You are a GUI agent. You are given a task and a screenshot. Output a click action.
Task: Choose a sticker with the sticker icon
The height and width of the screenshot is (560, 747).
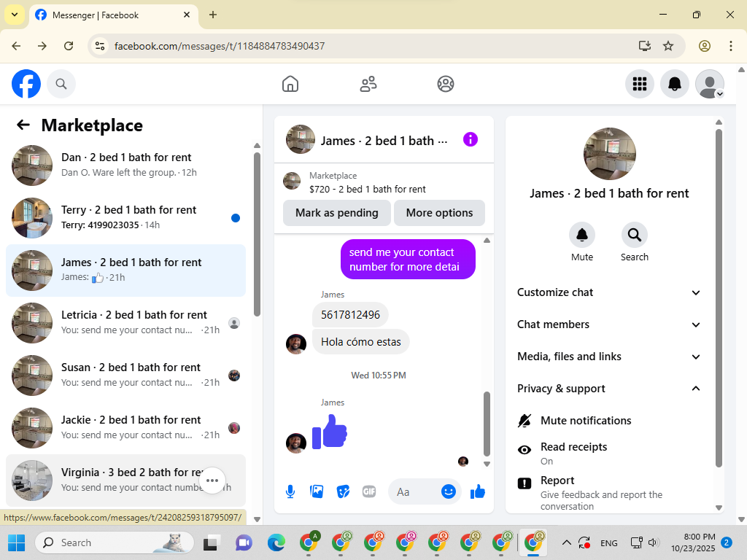click(x=343, y=491)
